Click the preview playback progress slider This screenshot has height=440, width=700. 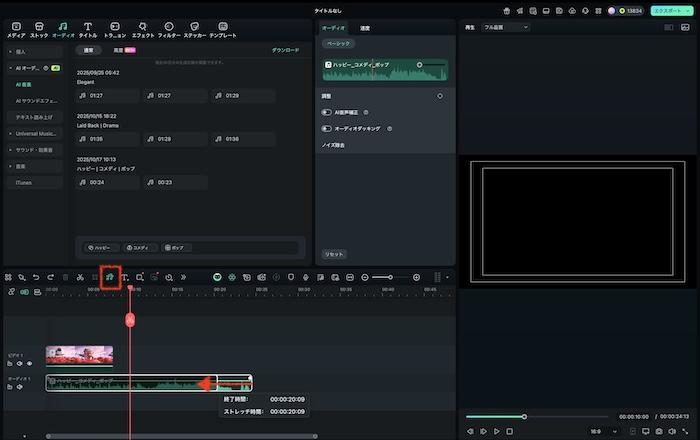tap(524, 416)
